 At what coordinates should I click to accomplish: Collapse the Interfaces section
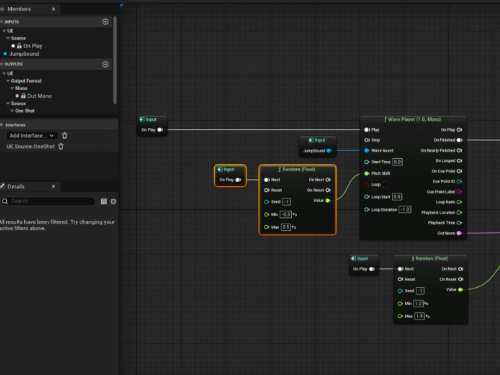[x=2, y=125]
